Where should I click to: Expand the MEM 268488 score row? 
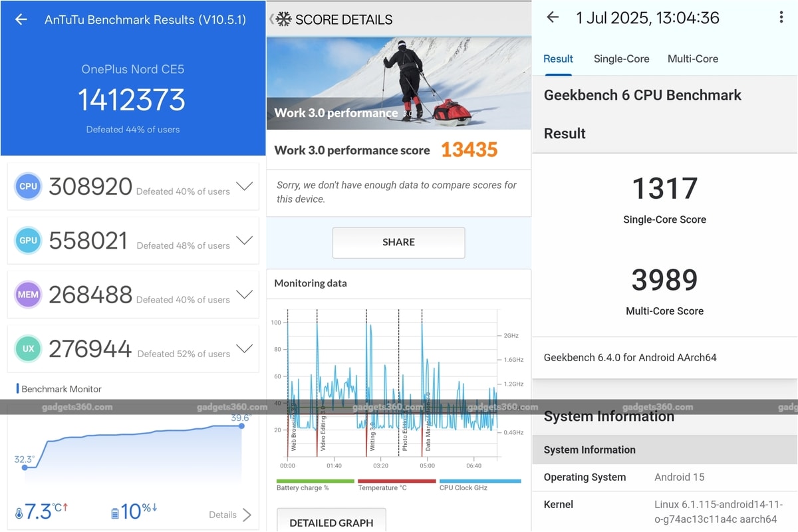click(x=245, y=294)
